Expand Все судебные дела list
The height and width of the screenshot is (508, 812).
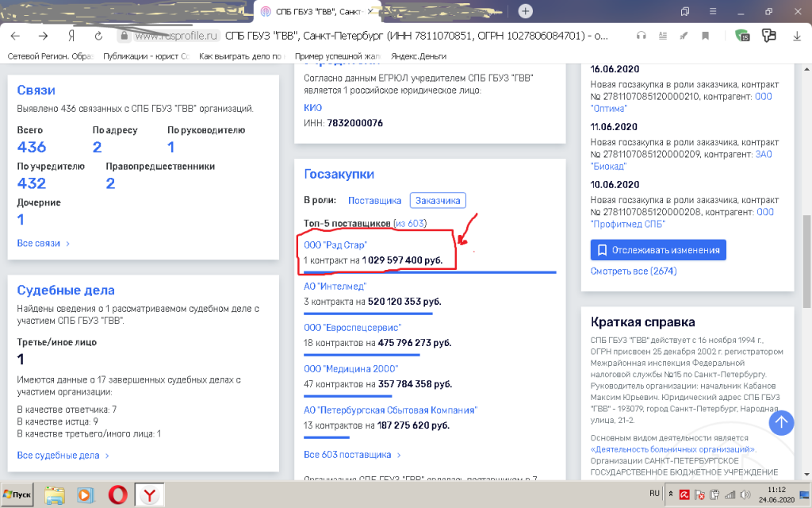tap(63, 456)
